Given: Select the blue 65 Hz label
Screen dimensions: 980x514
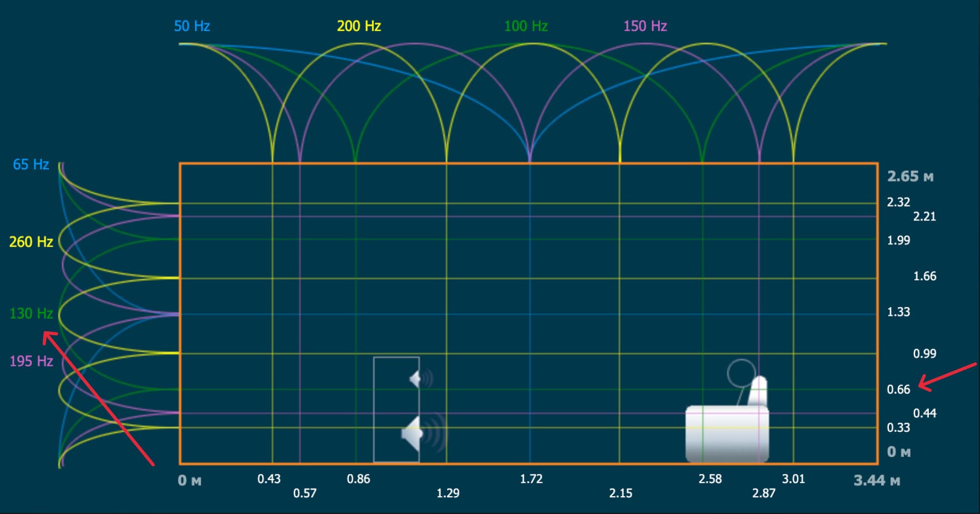Looking at the screenshot, I should [31, 164].
